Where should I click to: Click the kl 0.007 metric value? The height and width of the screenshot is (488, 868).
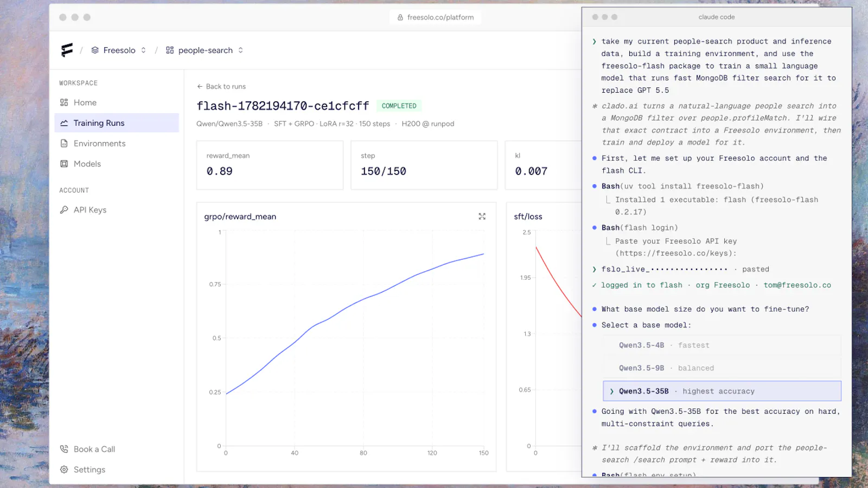tap(531, 171)
